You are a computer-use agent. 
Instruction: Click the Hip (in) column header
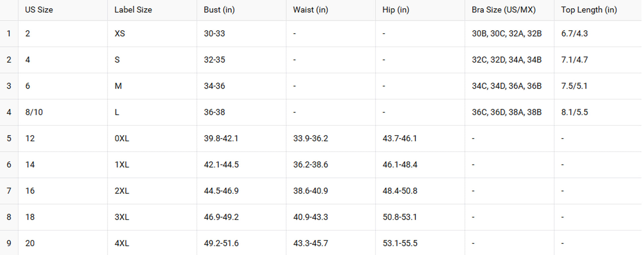395,10
